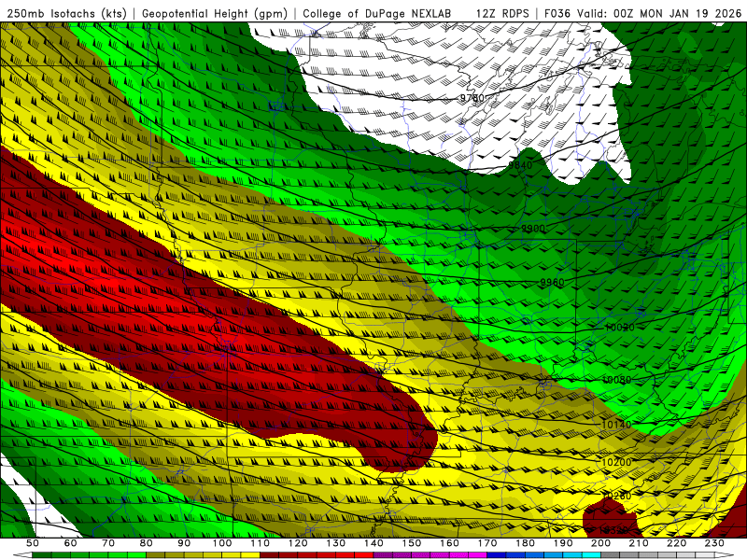The height and width of the screenshot is (560, 747).
Task: Pick the purple swatch right of 140
Action: pyautogui.click(x=383, y=555)
